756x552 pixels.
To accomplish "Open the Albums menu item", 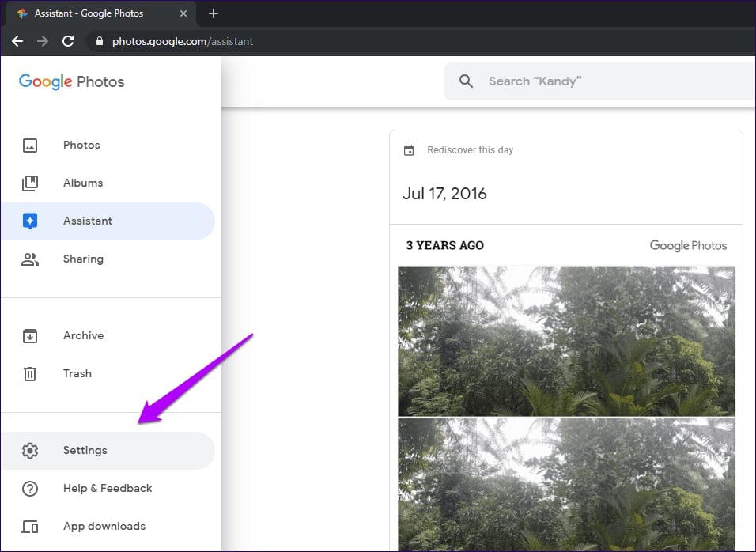I will (x=108, y=183).
